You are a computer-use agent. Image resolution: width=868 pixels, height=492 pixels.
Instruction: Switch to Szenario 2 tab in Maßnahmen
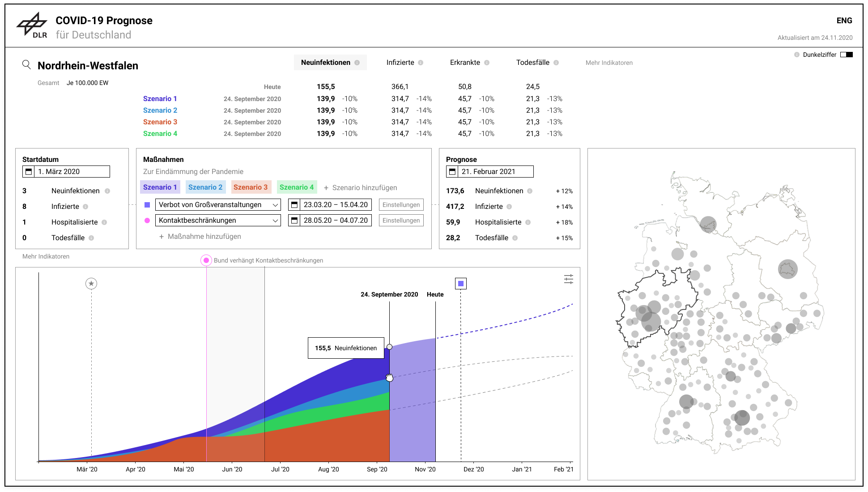[x=205, y=187]
